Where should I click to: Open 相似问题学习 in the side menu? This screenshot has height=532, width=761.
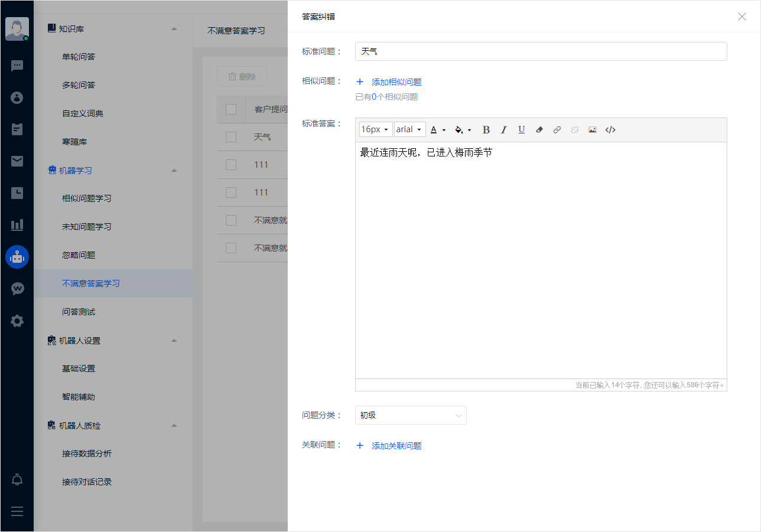[87, 198]
